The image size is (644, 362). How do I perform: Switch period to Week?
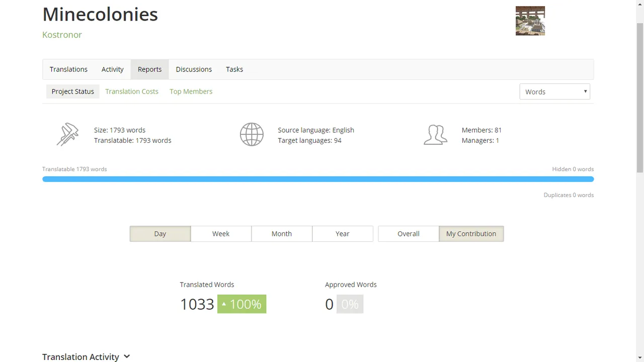221,234
